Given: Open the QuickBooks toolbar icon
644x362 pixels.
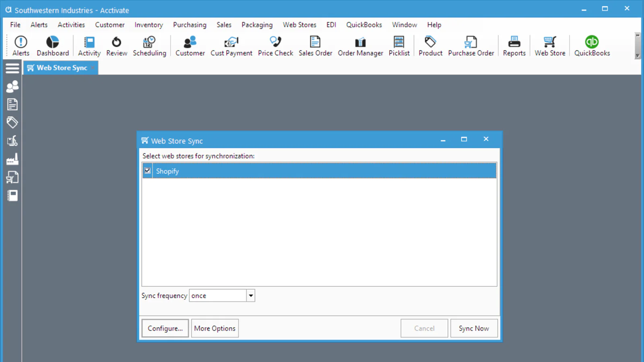Looking at the screenshot, I should pos(592,46).
